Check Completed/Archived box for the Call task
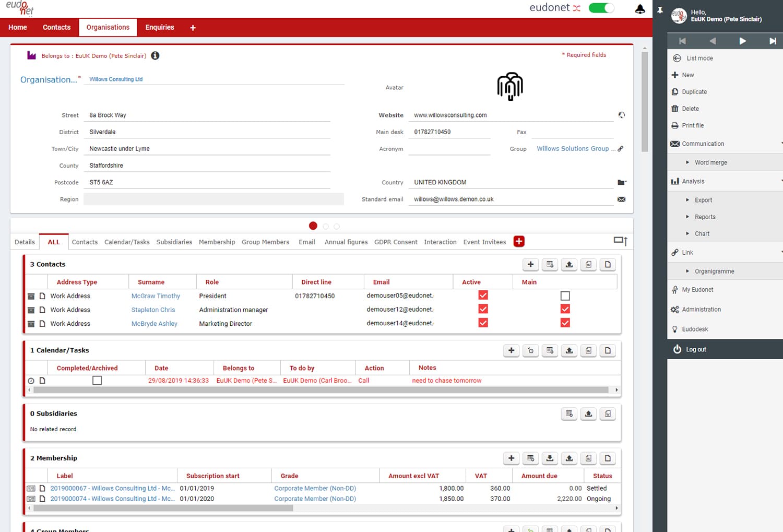 click(x=97, y=381)
